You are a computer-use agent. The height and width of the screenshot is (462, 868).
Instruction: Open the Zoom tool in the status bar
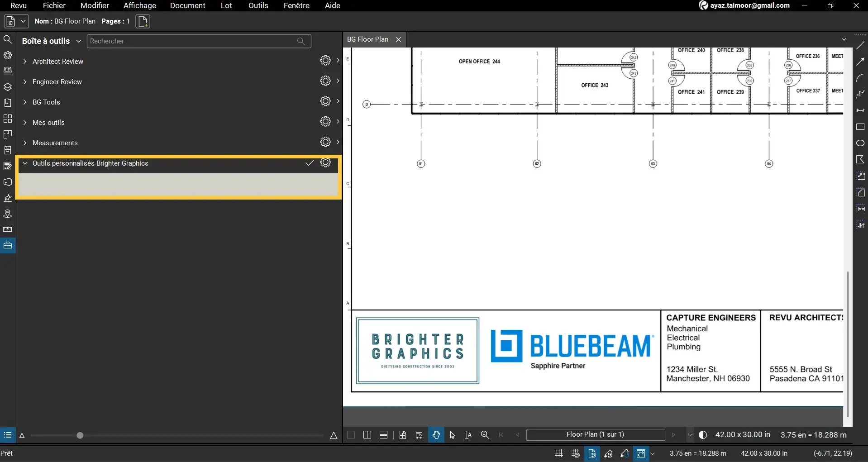click(x=485, y=435)
